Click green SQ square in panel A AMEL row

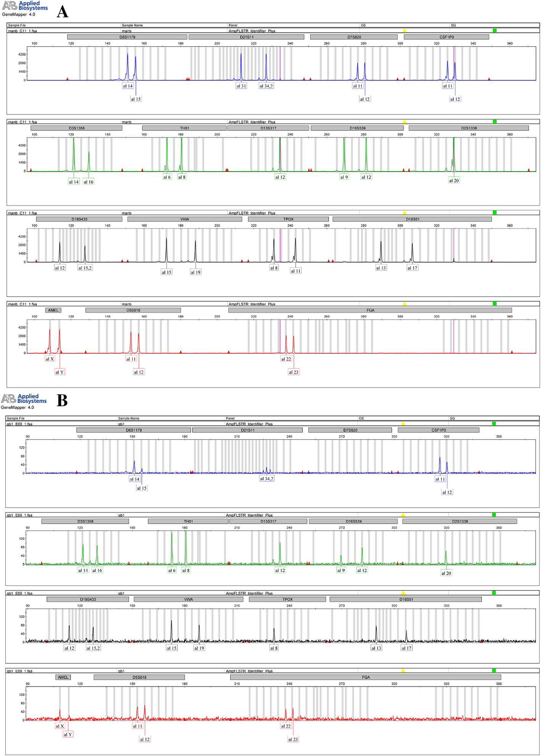494,304
